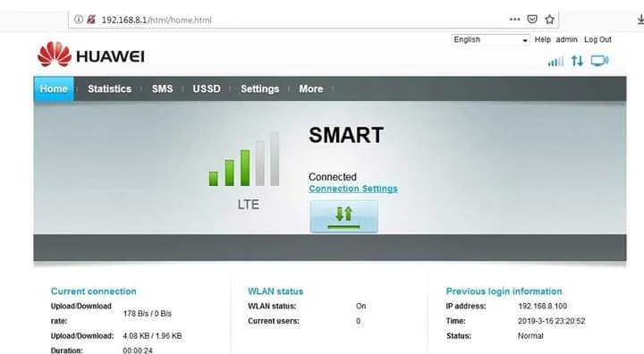Toggle mobile data connection button
The height and width of the screenshot is (354, 644).
(x=343, y=216)
